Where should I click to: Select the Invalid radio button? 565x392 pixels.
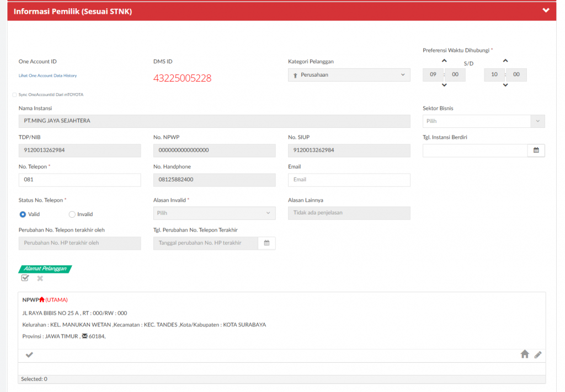pyautogui.click(x=72, y=214)
